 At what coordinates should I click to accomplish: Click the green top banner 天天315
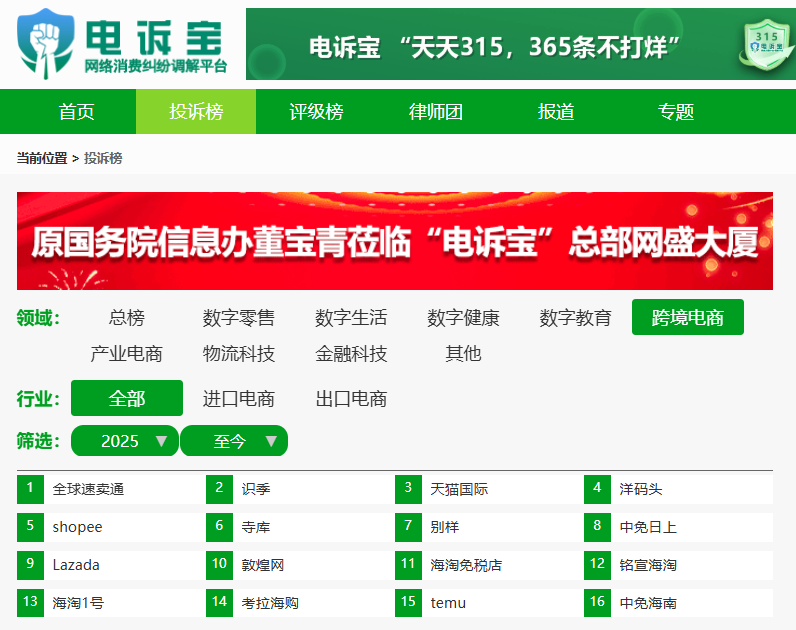point(520,44)
